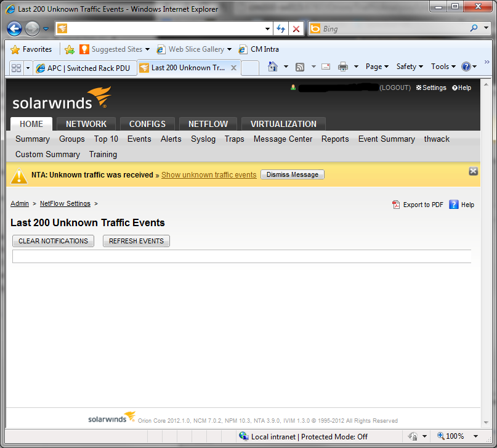Open Help link in SolarWinds header
Image resolution: width=497 pixels, height=448 pixels.
coord(461,88)
